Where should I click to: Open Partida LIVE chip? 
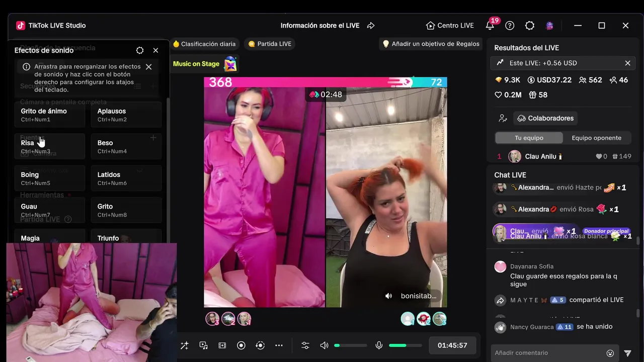click(x=270, y=44)
